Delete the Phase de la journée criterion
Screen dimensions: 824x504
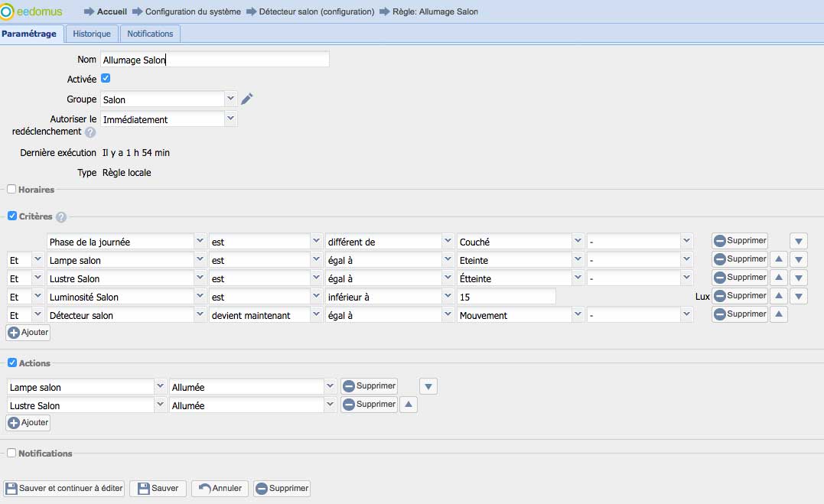pyautogui.click(x=740, y=241)
